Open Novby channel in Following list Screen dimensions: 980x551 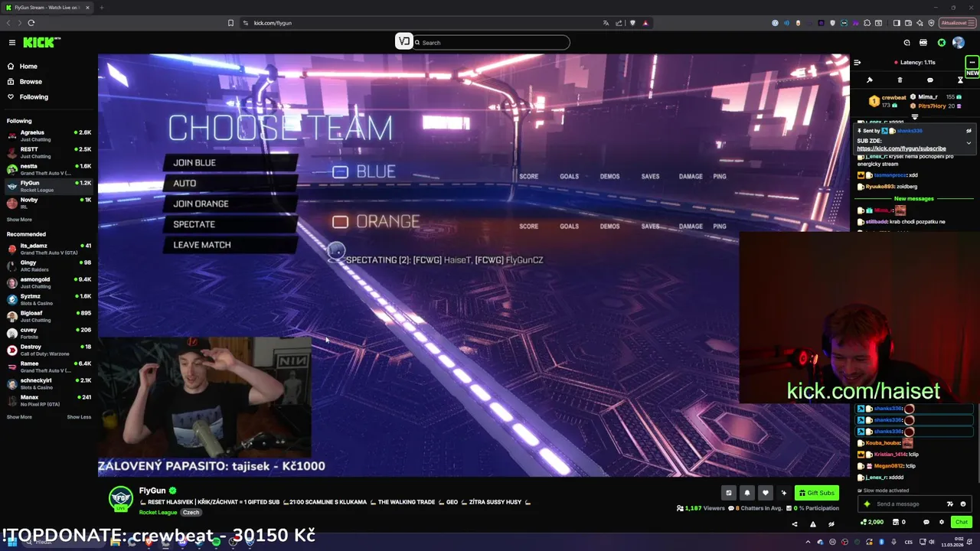[49, 203]
